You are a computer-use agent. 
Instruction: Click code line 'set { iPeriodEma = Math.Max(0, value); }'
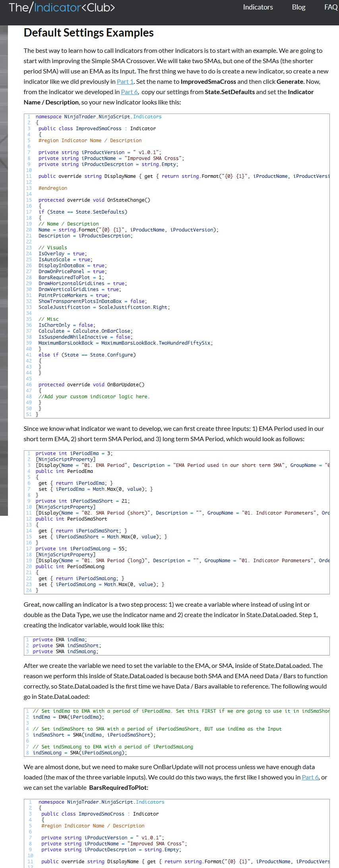pyautogui.click(x=95, y=489)
